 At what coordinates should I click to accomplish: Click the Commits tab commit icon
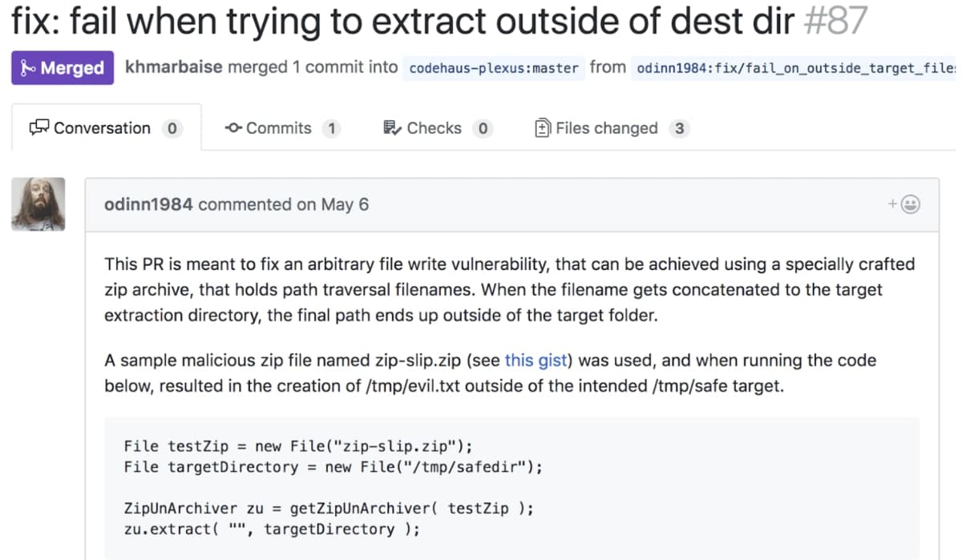[x=234, y=128]
